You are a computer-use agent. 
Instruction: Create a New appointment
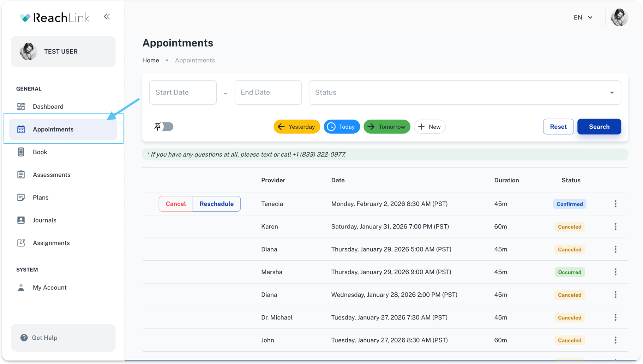429,127
